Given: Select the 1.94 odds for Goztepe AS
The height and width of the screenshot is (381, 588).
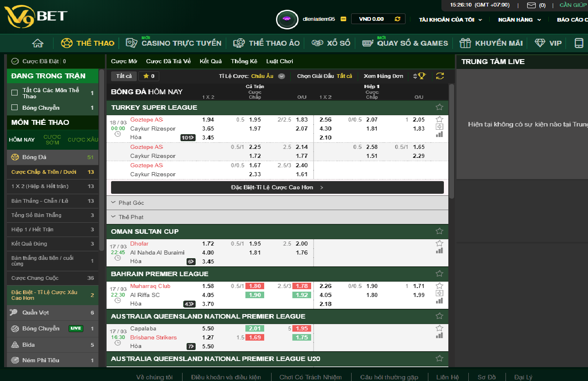Looking at the screenshot, I should (x=208, y=120).
